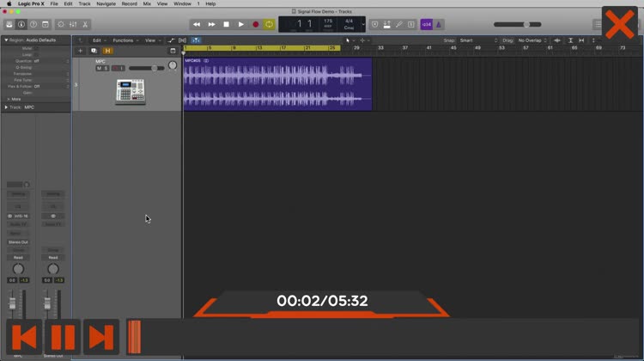Open Smart Controls dial button

pos(61,24)
